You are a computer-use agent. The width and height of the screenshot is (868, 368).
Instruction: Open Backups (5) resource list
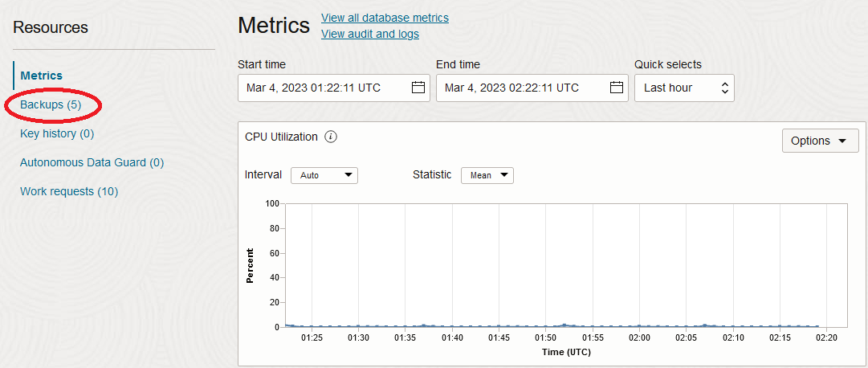pyautogui.click(x=51, y=104)
